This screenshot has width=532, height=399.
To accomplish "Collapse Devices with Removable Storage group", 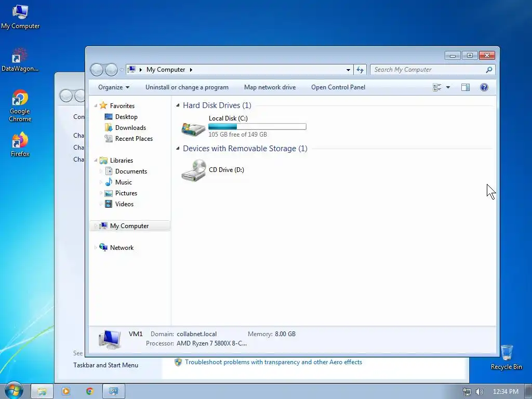I will pos(178,148).
